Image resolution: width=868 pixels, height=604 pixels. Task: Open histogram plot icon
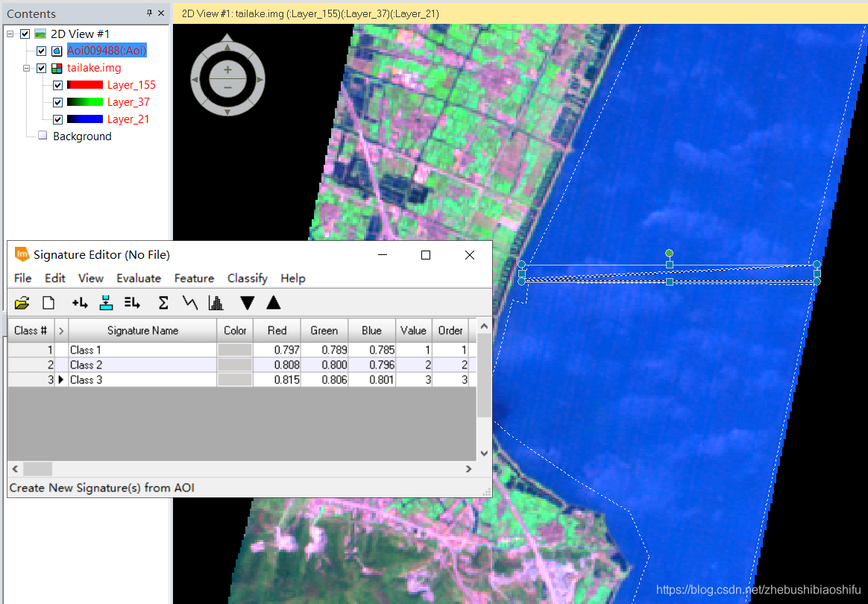(x=216, y=303)
